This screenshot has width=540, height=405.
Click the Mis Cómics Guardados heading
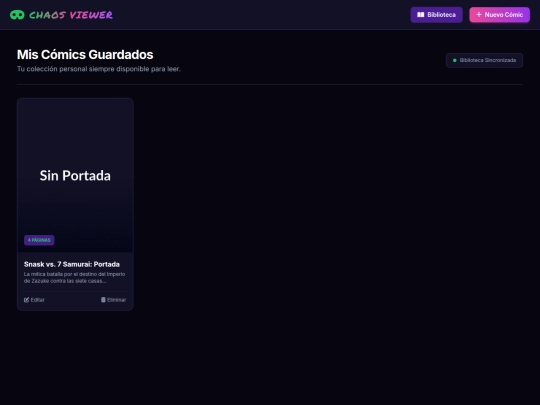pos(85,54)
